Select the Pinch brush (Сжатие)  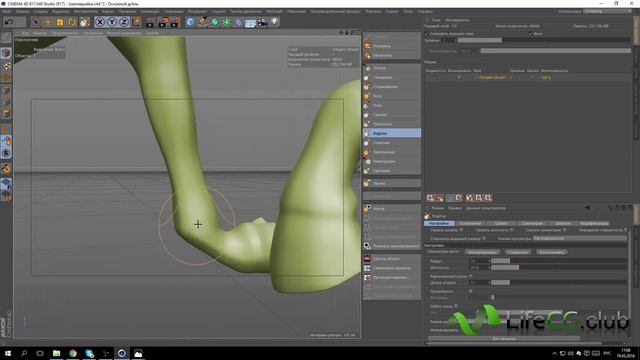click(392, 115)
